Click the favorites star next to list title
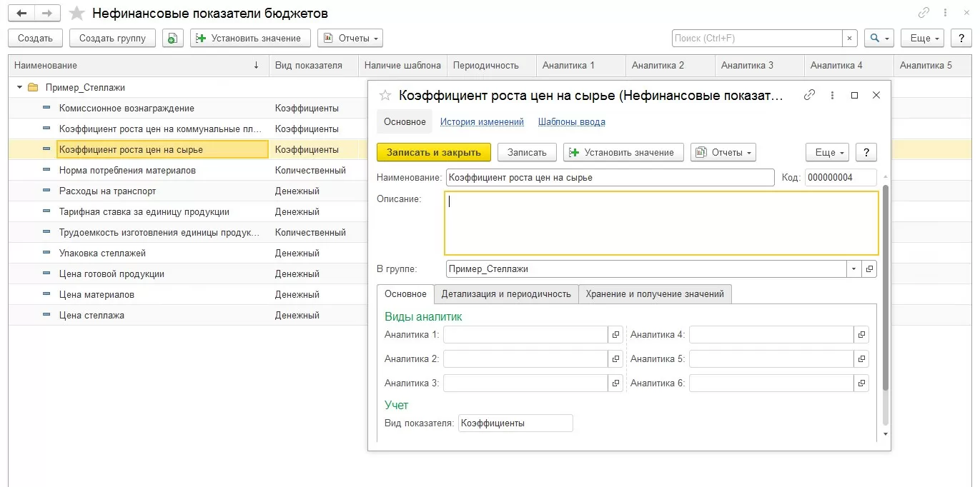 77,14
